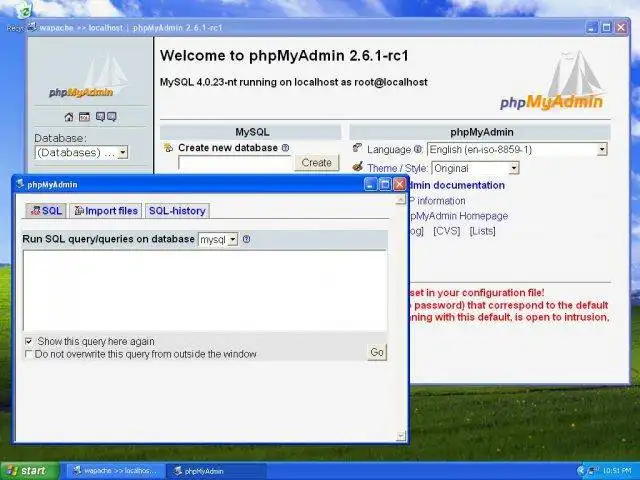The width and height of the screenshot is (640, 480).
Task: Click the icon beside Create new database
Action: pos(168,148)
